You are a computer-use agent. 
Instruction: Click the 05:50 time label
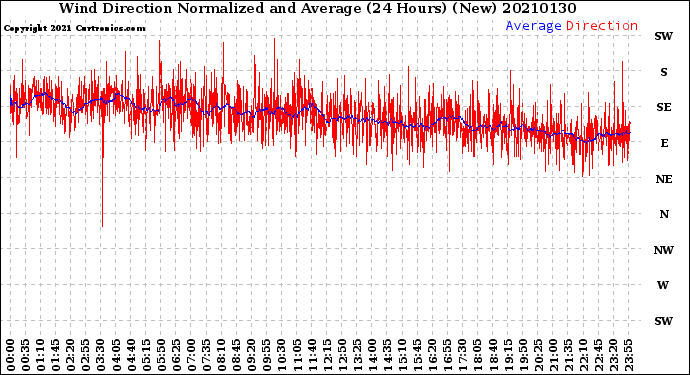click(x=161, y=355)
